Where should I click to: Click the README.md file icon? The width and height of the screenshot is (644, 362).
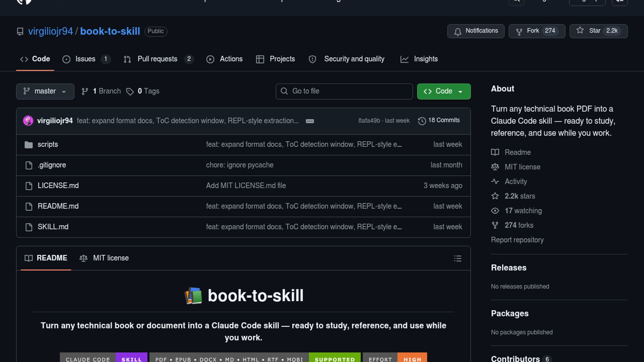pos(29,206)
